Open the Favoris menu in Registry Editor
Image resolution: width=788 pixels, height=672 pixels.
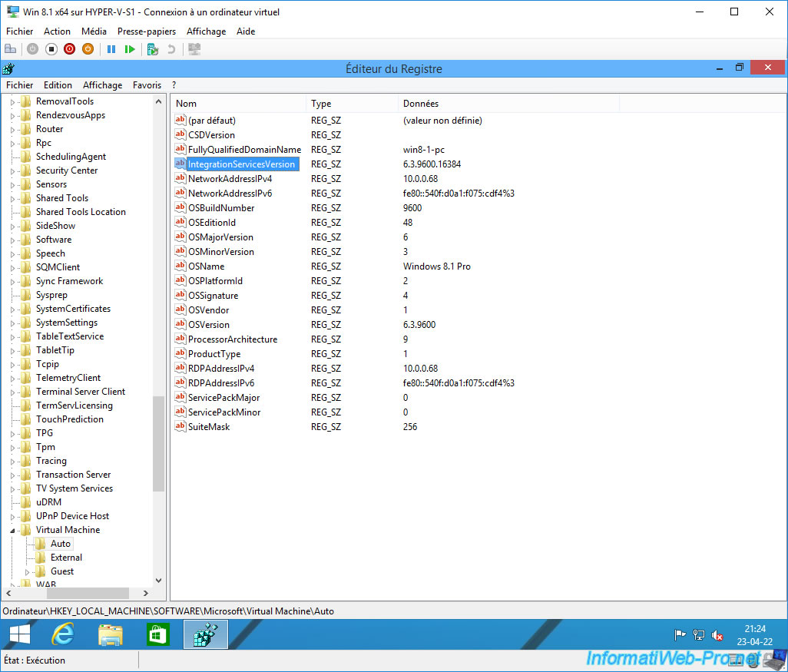[147, 84]
